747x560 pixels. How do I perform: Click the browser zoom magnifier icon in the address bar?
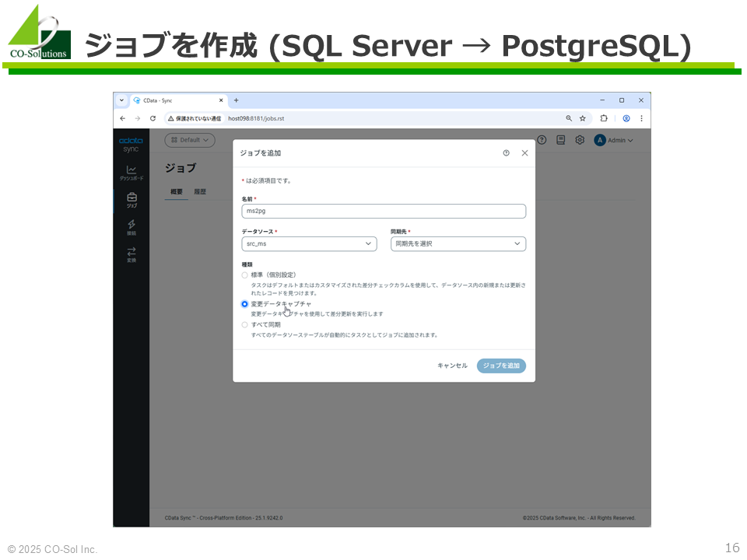pyautogui.click(x=569, y=118)
